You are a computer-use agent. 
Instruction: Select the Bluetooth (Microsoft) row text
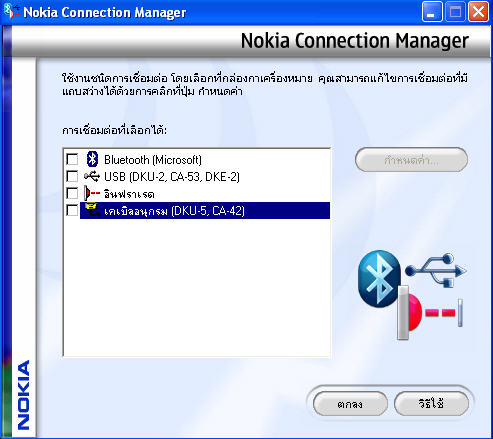pos(153,160)
